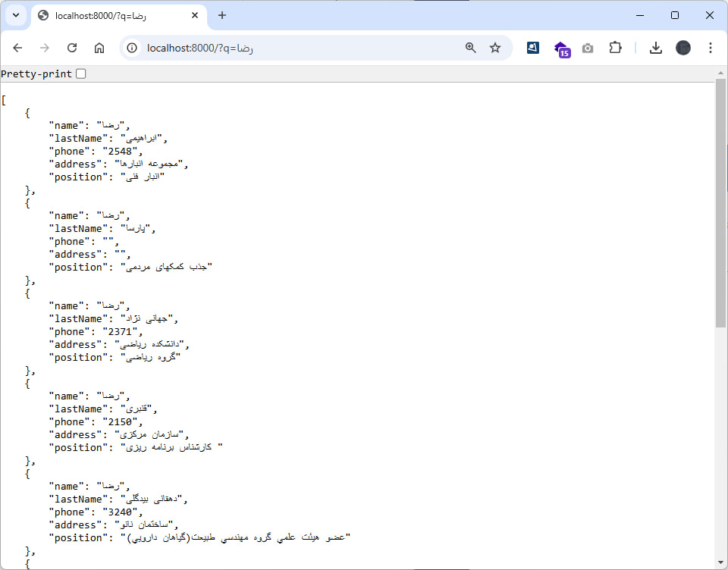Open the extension with badge 15

point(562,49)
